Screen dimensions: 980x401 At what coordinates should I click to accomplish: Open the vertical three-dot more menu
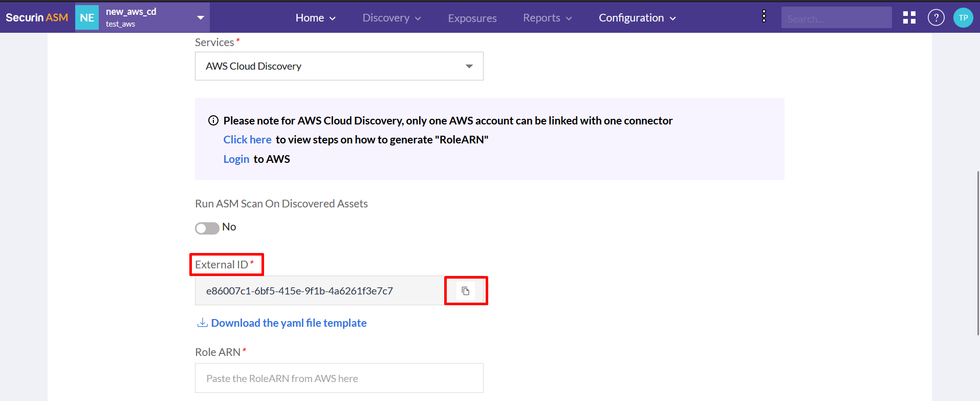coord(764,16)
